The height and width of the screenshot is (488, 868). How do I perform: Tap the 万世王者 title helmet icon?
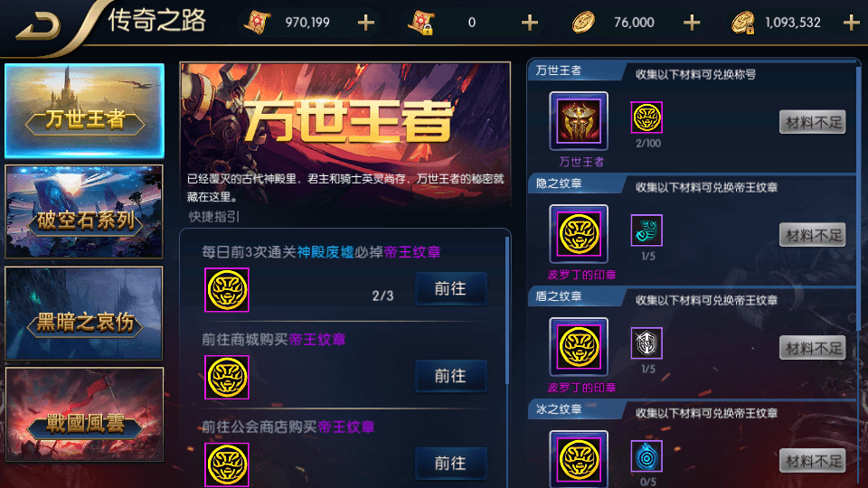pos(579,121)
